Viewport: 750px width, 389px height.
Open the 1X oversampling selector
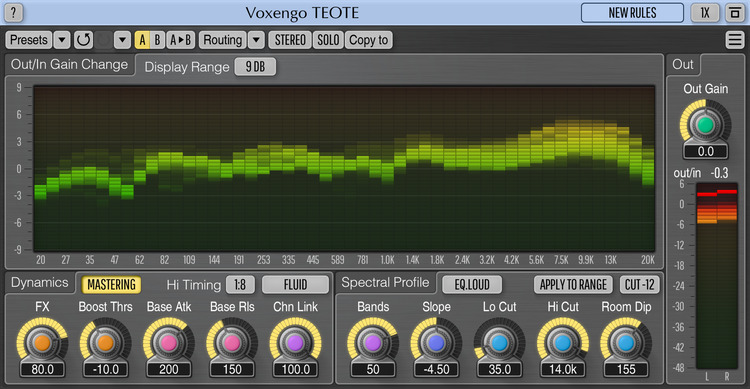(705, 13)
